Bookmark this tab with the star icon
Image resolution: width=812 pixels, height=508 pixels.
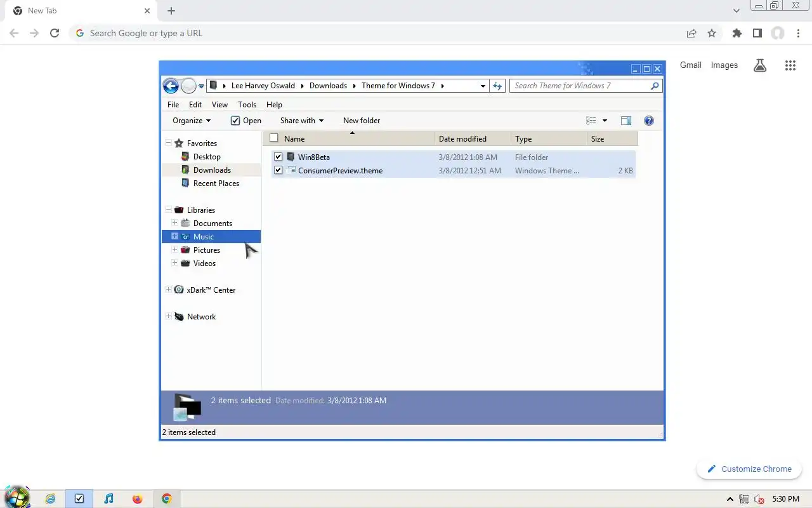[x=712, y=33]
